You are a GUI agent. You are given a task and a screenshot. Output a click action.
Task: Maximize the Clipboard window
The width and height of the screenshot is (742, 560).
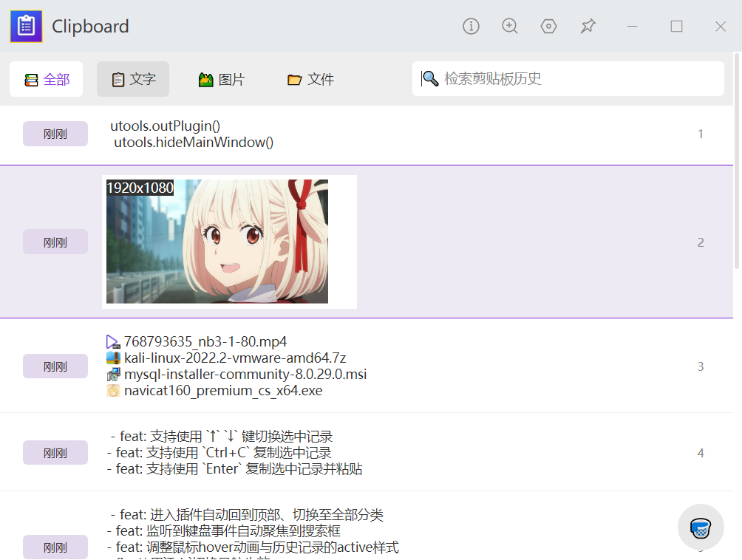click(676, 26)
